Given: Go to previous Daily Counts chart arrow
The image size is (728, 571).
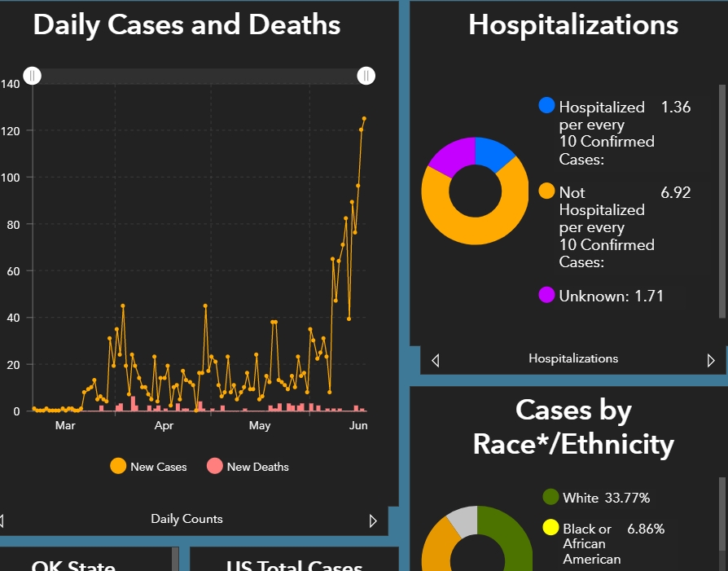Looking at the screenshot, I should (x=2, y=520).
